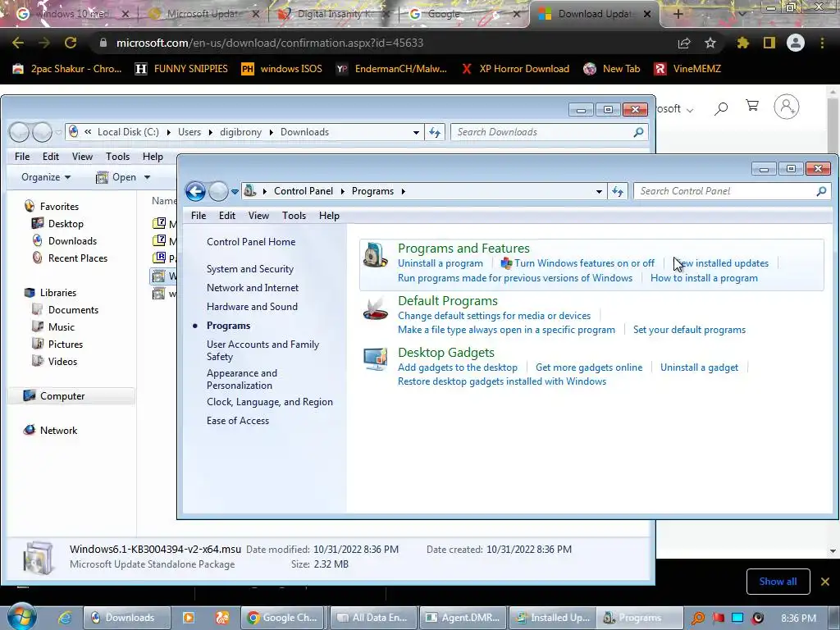The width and height of the screenshot is (840, 630).
Task: Switch to Microsoft Update Chrome tab
Action: [x=202, y=14]
